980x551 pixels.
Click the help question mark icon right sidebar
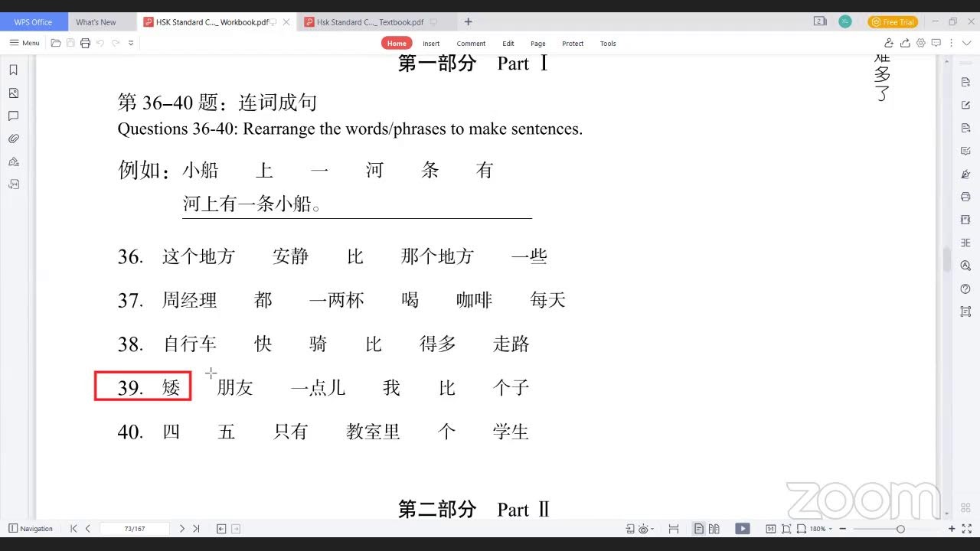[965, 289]
